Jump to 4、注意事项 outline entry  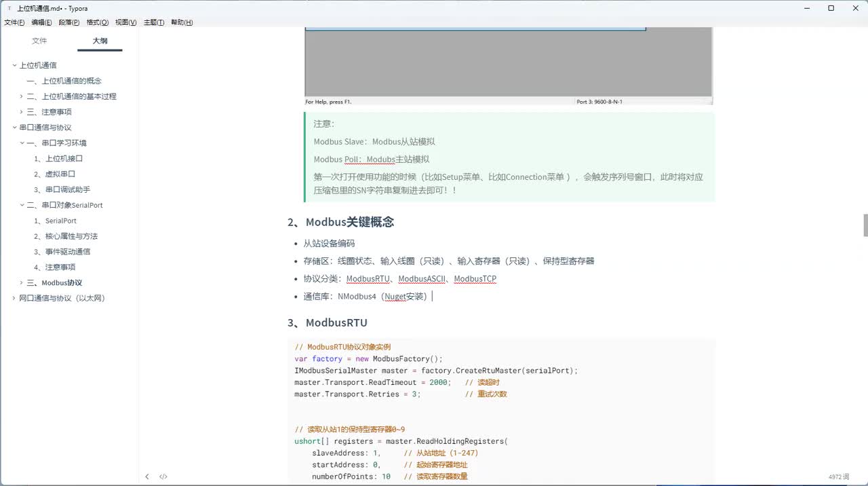pos(54,267)
